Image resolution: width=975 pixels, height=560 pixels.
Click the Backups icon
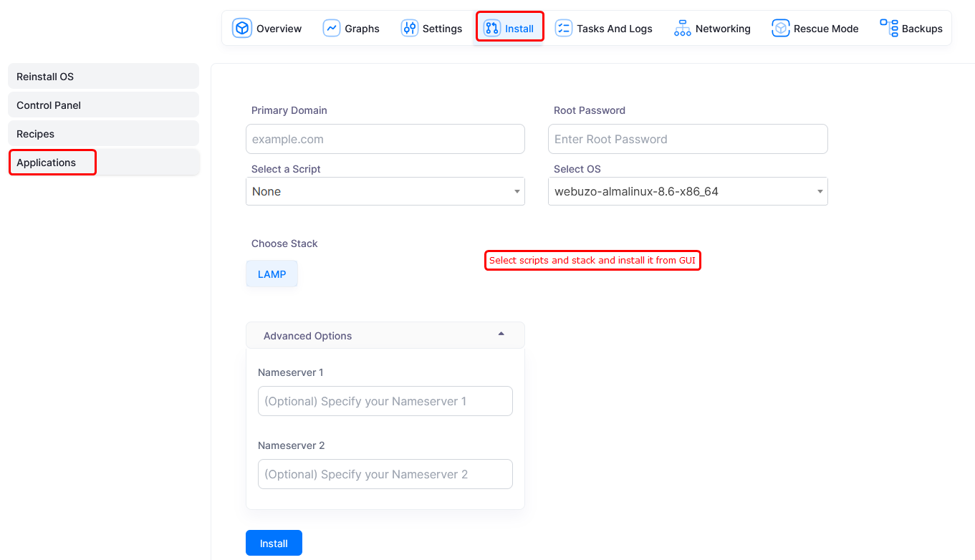tap(889, 28)
